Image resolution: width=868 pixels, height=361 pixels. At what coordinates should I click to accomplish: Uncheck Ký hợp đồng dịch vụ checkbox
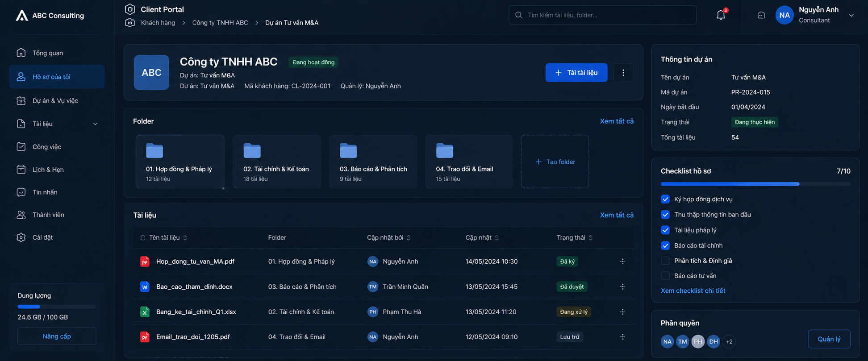665,199
